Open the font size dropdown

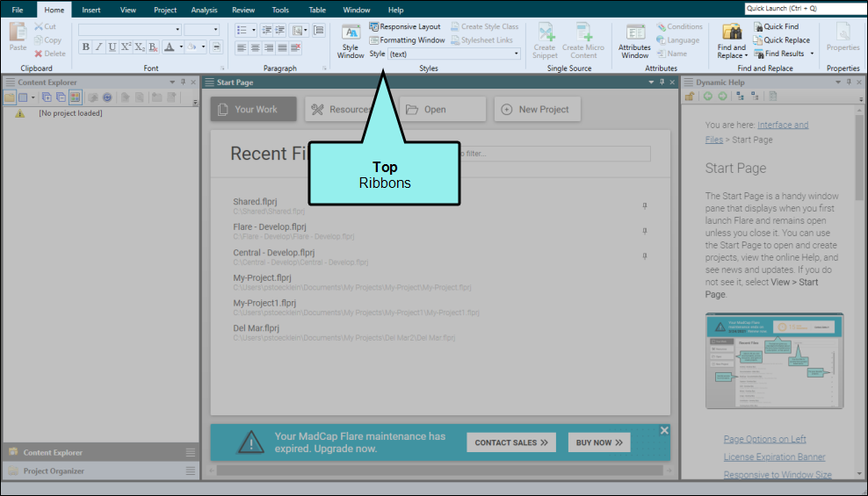[215, 30]
